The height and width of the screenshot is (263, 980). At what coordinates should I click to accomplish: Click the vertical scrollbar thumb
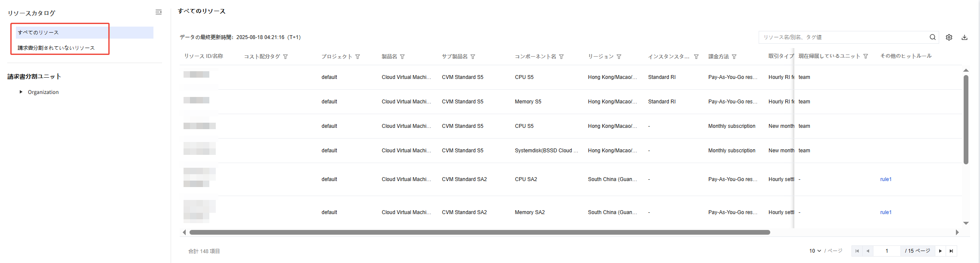coord(966,120)
